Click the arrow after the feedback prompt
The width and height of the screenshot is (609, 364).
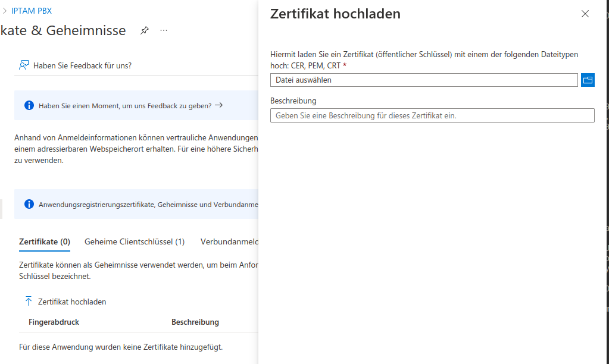pos(219,105)
